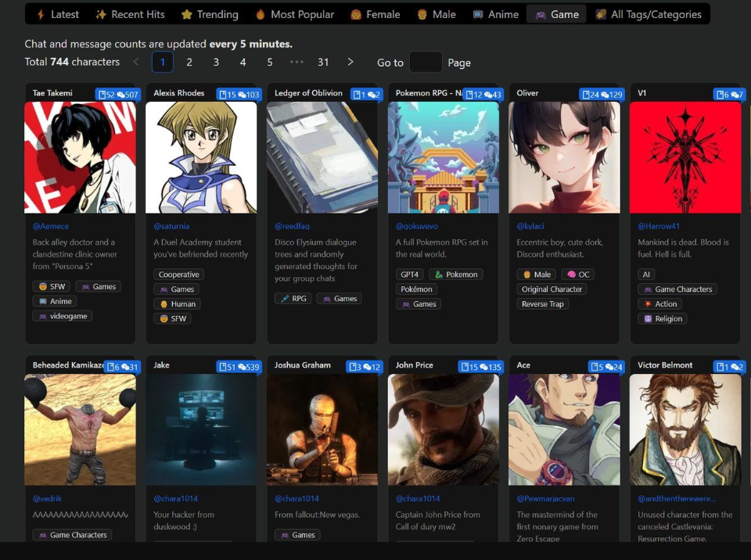Click the Victor Belmont card title
The width and height of the screenshot is (751, 560).
(665, 365)
